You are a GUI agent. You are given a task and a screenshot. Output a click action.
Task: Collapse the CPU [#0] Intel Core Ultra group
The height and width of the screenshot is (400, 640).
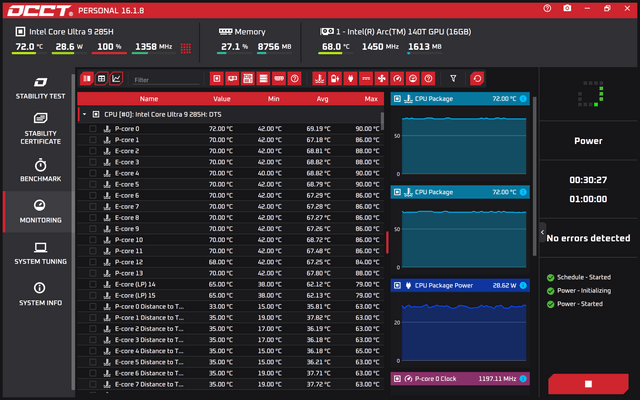coord(84,114)
